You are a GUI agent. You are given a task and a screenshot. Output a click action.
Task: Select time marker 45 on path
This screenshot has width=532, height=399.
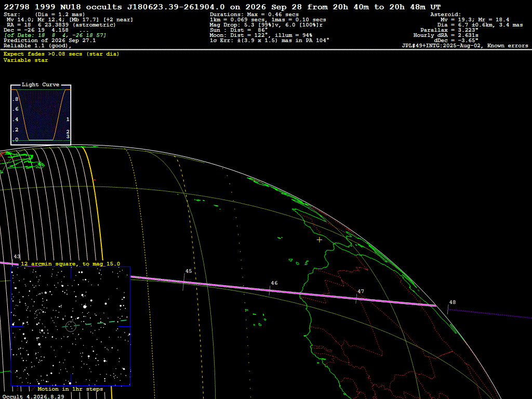[x=189, y=271]
